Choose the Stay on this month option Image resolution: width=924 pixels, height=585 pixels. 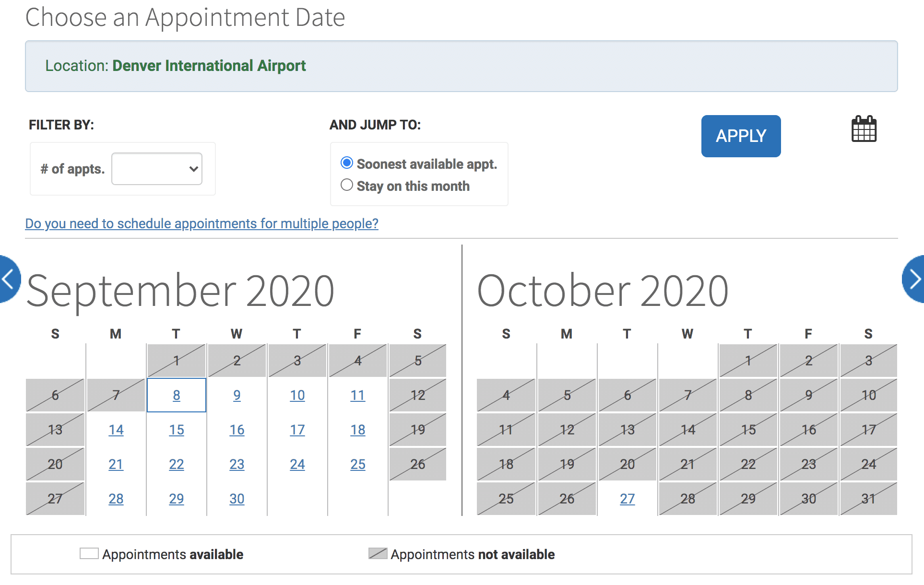click(346, 185)
